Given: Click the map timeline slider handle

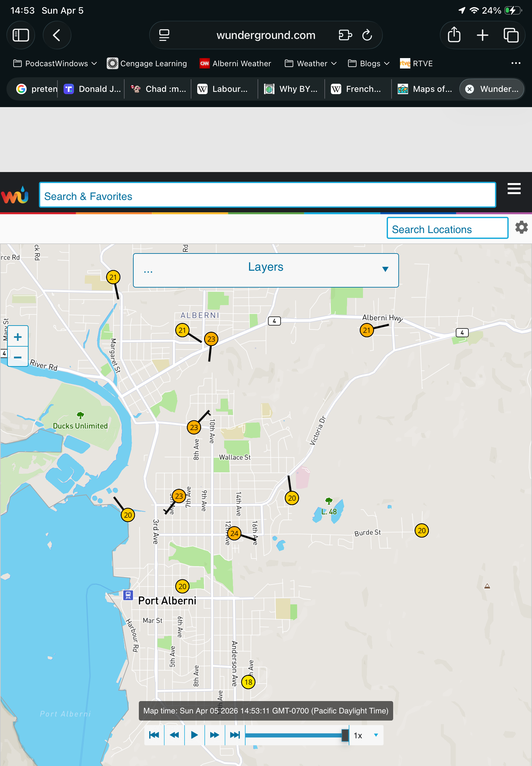Looking at the screenshot, I should pyautogui.click(x=345, y=735).
